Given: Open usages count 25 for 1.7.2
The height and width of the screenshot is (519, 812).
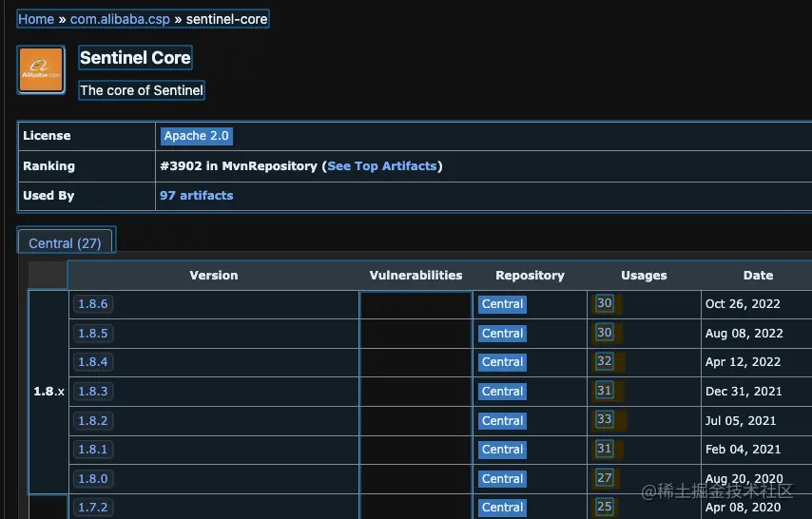Looking at the screenshot, I should 605,507.
